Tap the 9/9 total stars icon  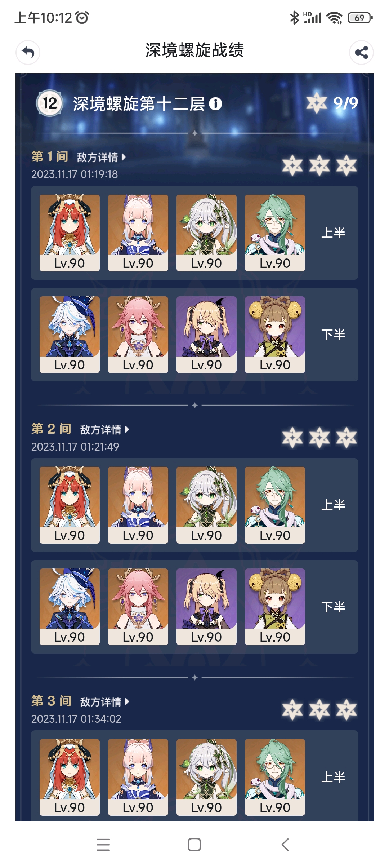click(317, 103)
